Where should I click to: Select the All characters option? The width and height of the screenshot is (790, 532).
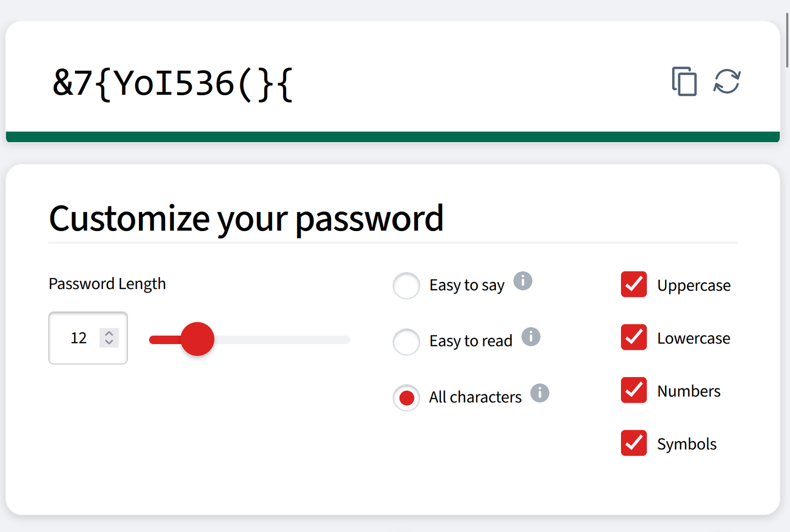pos(406,397)
